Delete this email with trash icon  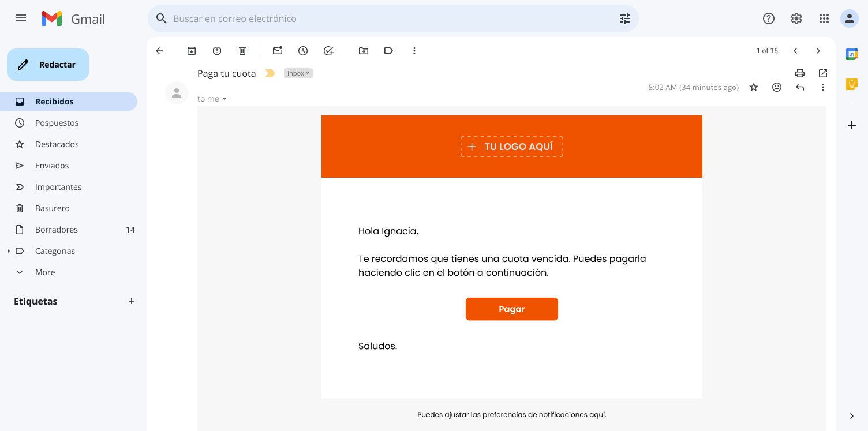point(242,51)
